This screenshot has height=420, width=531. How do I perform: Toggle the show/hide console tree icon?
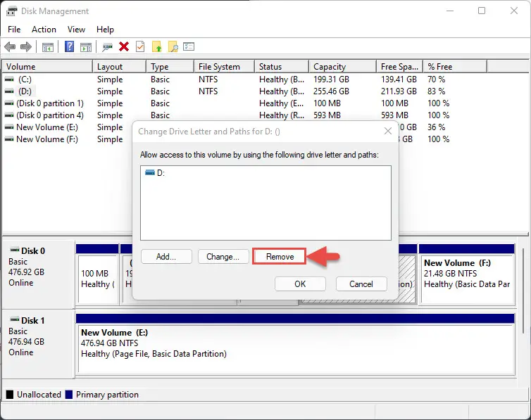pos(48,47)
